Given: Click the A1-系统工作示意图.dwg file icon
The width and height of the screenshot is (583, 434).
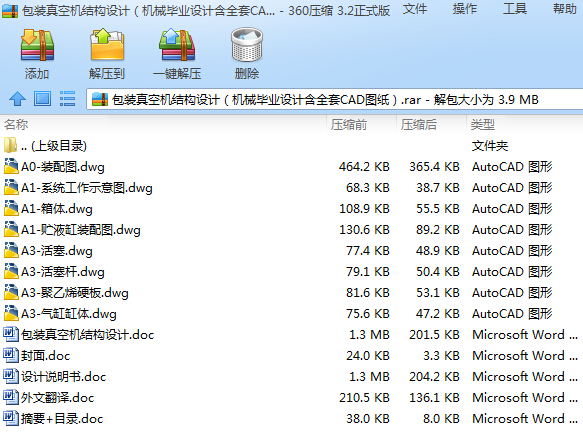Looking at the screenshot, I should pos(11,187).
